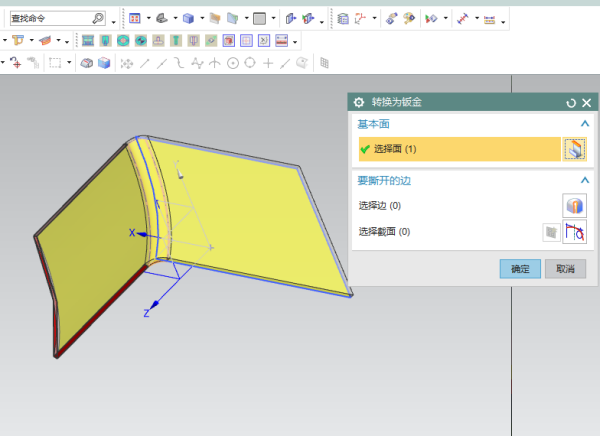600x436 pixels.
Task: Click the face selection icon beside 选择面
Action: click(x=574, y=149)
